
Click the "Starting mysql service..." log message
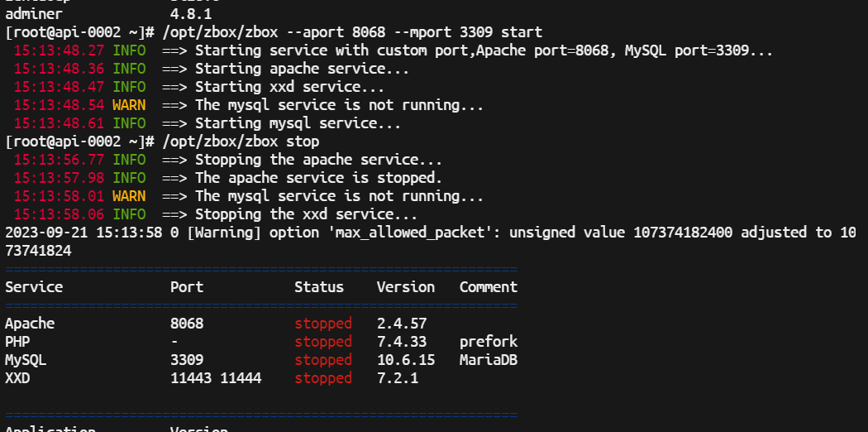pos(298,123)
